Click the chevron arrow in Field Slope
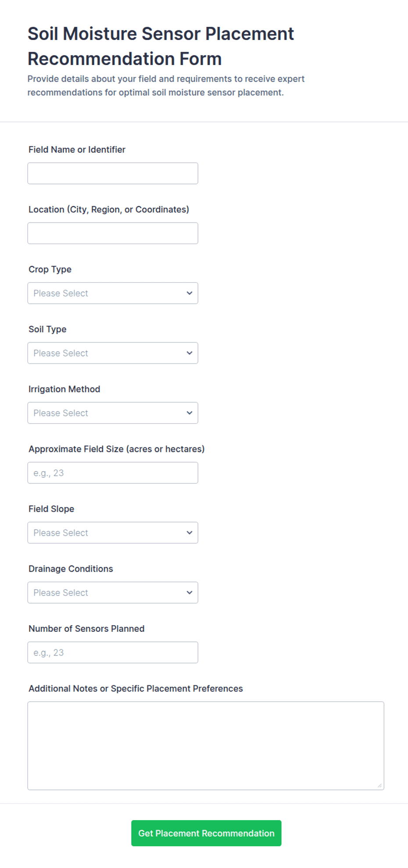 click(190, 533)
